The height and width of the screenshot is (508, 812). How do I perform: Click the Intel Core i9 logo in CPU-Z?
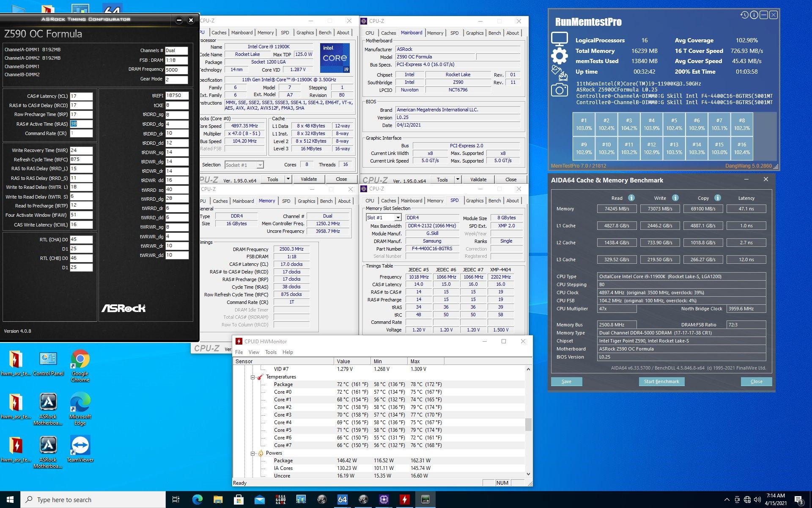(335, 58)
